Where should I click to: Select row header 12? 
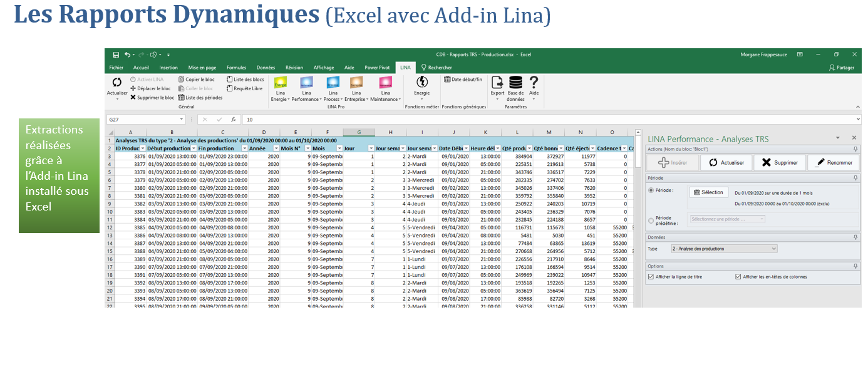[109, 227]
